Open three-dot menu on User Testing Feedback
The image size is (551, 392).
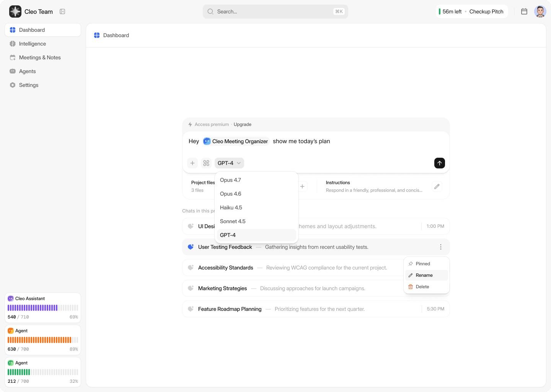click(x=441, y=247)
